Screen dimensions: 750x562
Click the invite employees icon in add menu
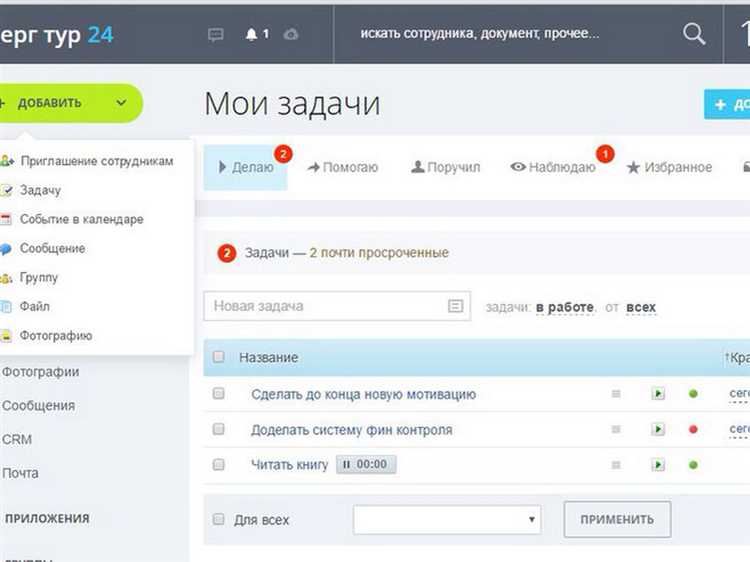(x=7, y=161)
